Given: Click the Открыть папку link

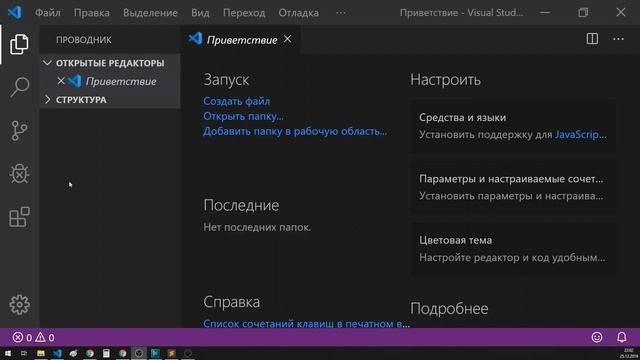Looking at the screenshot, I should pyautogui.click(x=243, y=116).
